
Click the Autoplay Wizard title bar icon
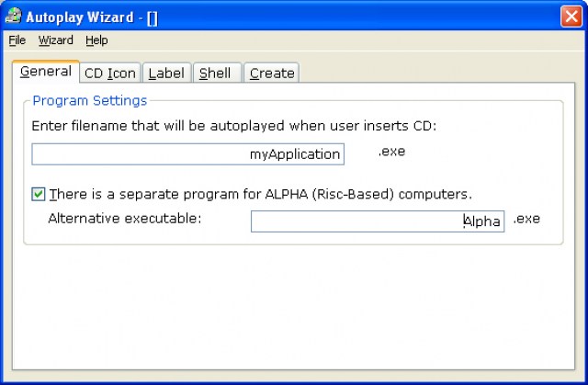point(14,16)
